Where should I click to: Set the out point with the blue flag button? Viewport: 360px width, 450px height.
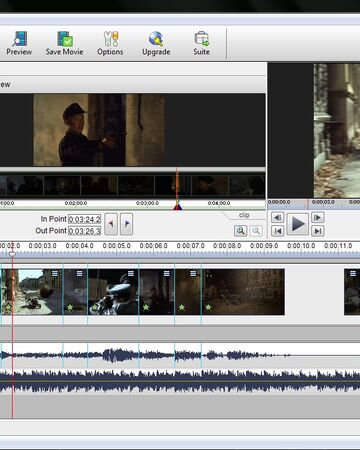click(127, 224)
